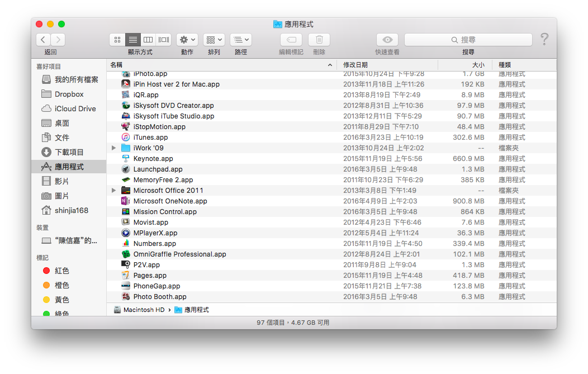Open 桌面 in the sidebar
This screenshot has width=588, height=374.
(69, 123)
